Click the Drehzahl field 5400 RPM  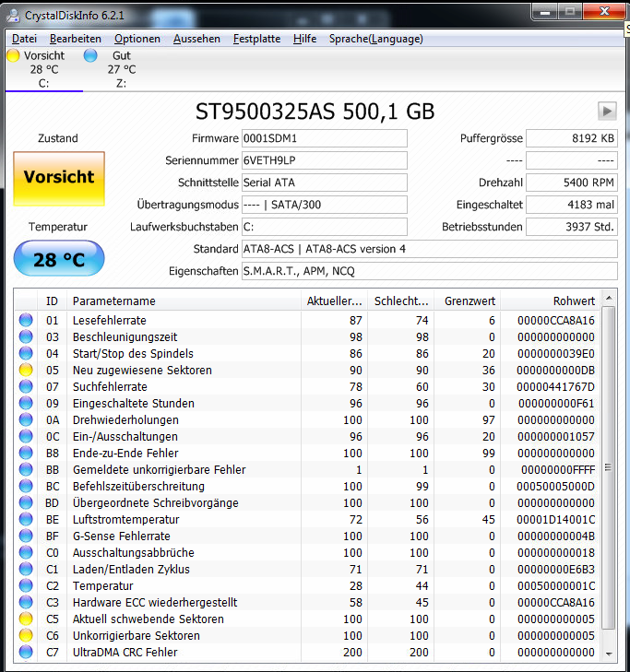coord(572,183)
